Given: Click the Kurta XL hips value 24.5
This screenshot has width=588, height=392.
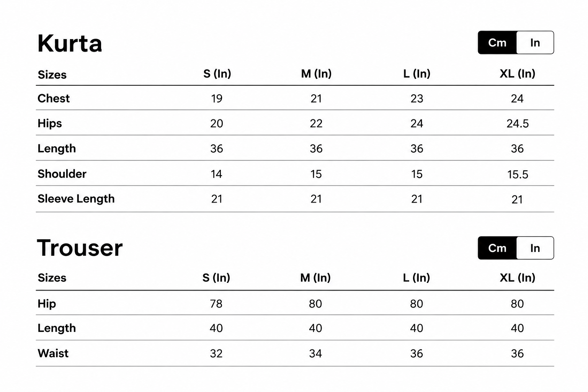Looking at the screenshot, I should (x=518, y=124).
